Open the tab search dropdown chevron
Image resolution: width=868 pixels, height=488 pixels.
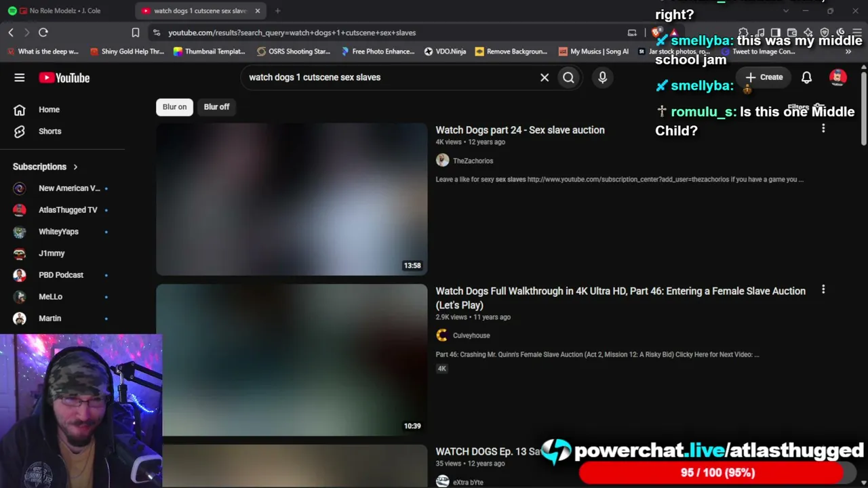pyautogui.click(x=786, y=11)
